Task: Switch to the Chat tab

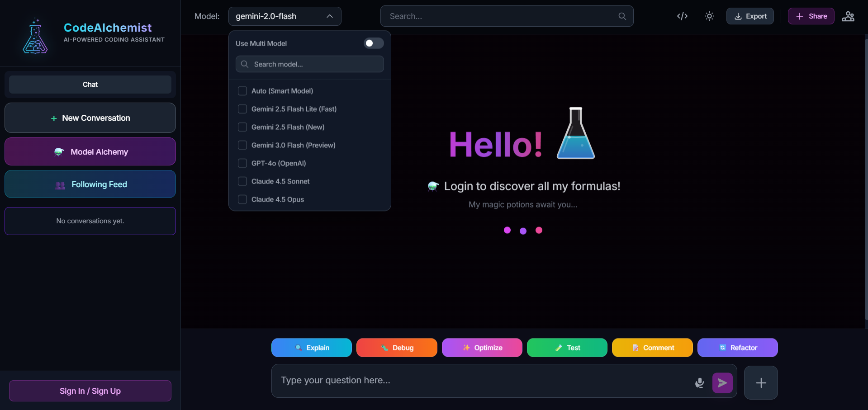Action: click(x=90, y=85)
